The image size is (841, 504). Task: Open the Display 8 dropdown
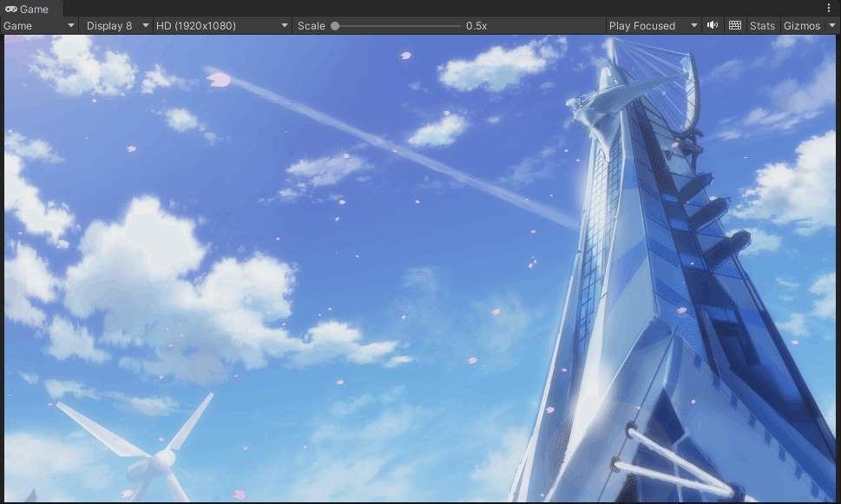click(x=117, y=26)
